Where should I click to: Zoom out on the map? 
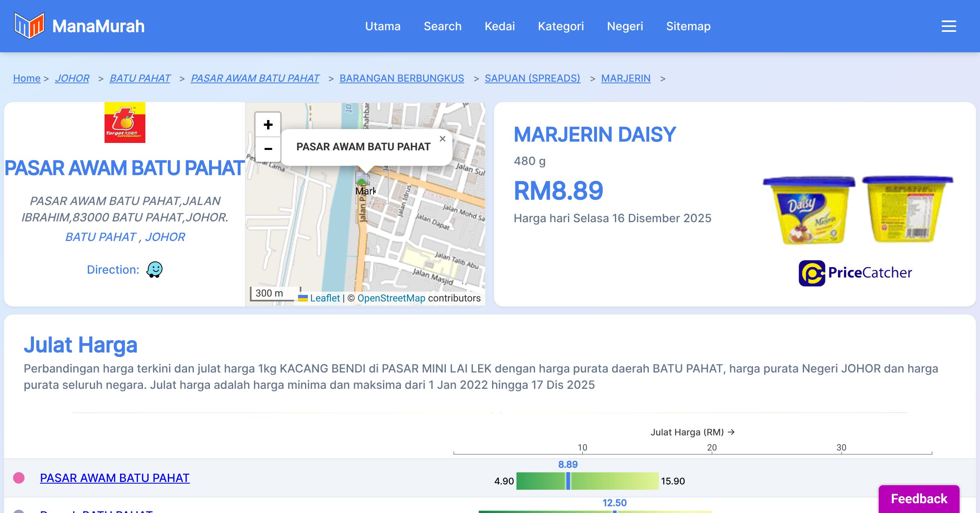coord(268,149)
